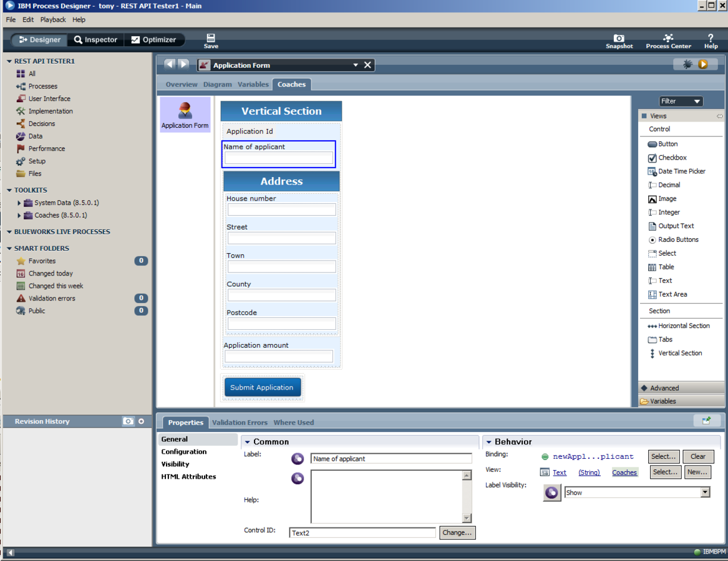Navigate forward with right arrow icon
This screenshot has height=561, width=728.
(x=184, y=64)
